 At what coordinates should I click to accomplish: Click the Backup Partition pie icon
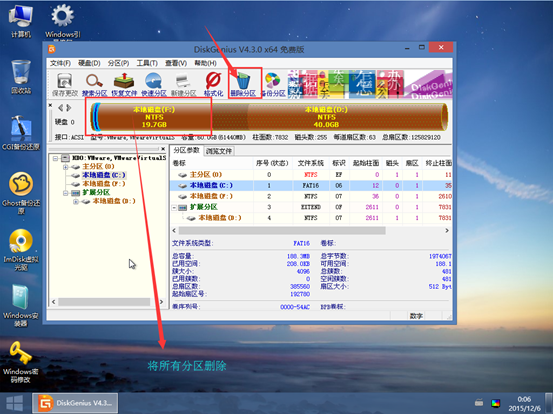273,84
